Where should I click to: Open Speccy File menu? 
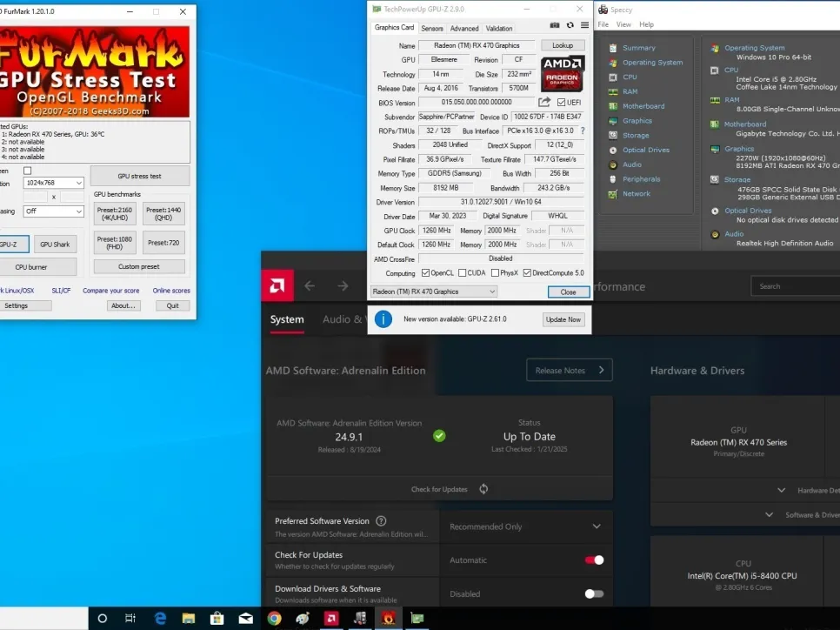click(603, 24)
